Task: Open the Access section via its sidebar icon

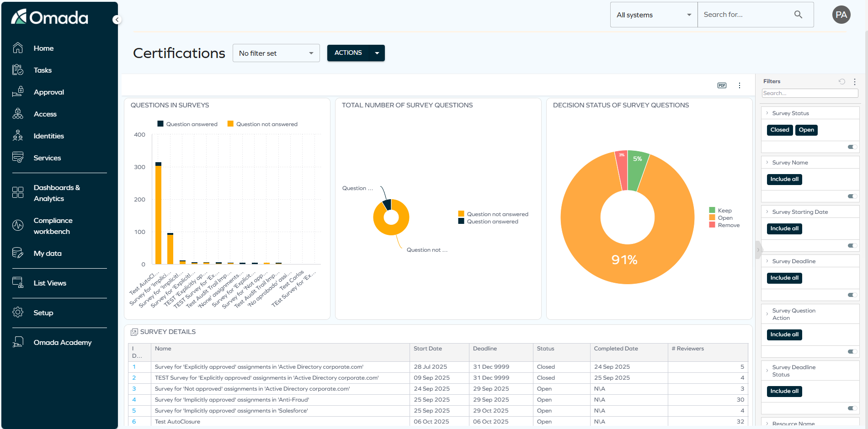Action: (x=17, y=114)
